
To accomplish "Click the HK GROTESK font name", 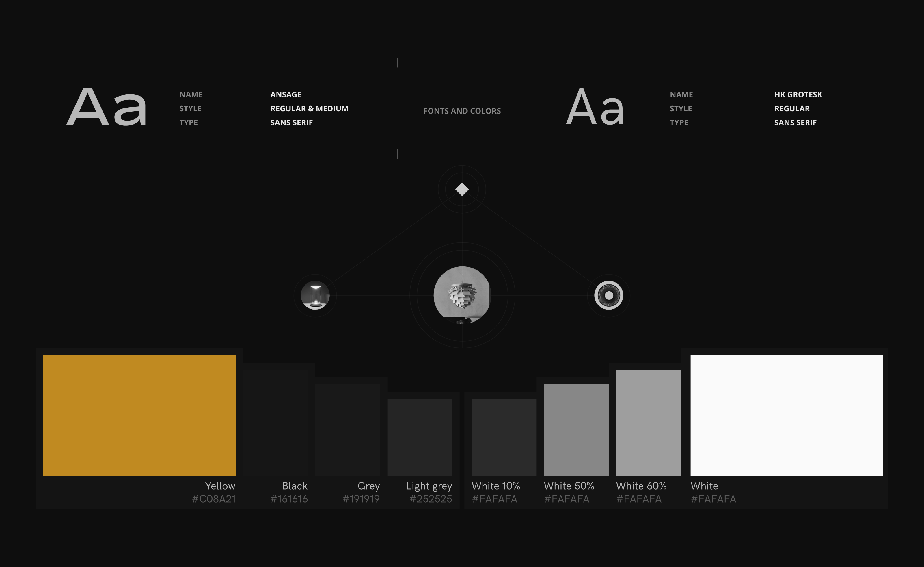I will point(798,94).
